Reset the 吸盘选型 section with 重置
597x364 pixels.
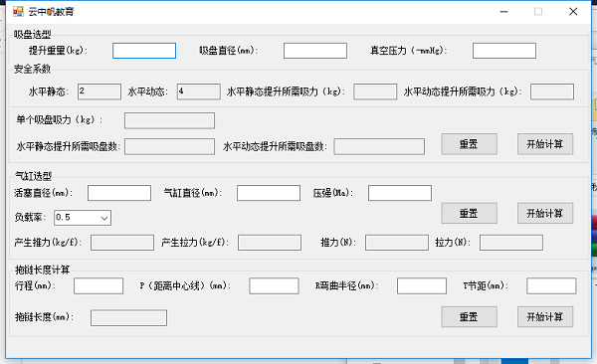[469, 144]
